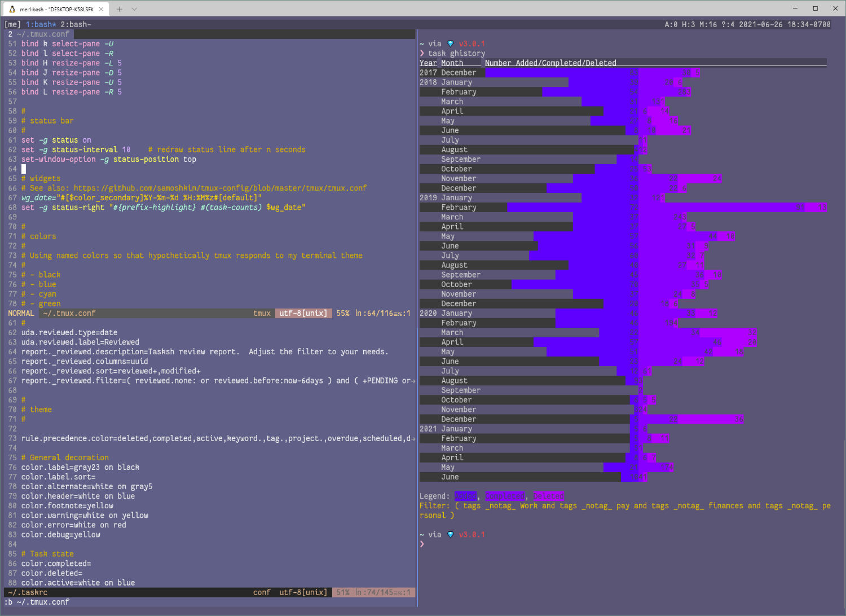Click the NORMAL mode indicator in statusline
Screen dimensions: 846x616
pyautogui.click(x=21, y=313)
